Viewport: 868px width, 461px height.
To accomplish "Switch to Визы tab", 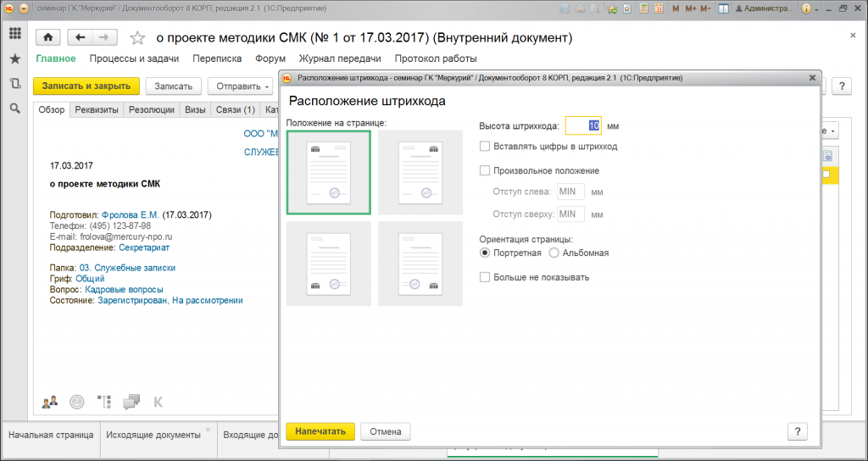I will (x=196, y=109).
